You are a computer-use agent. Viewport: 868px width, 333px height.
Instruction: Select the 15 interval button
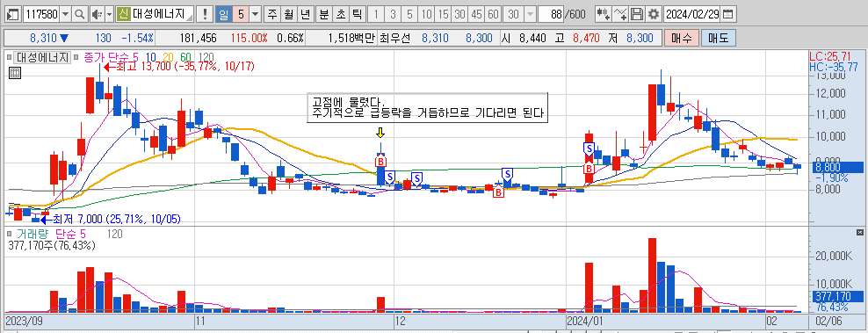pos(443,14)
